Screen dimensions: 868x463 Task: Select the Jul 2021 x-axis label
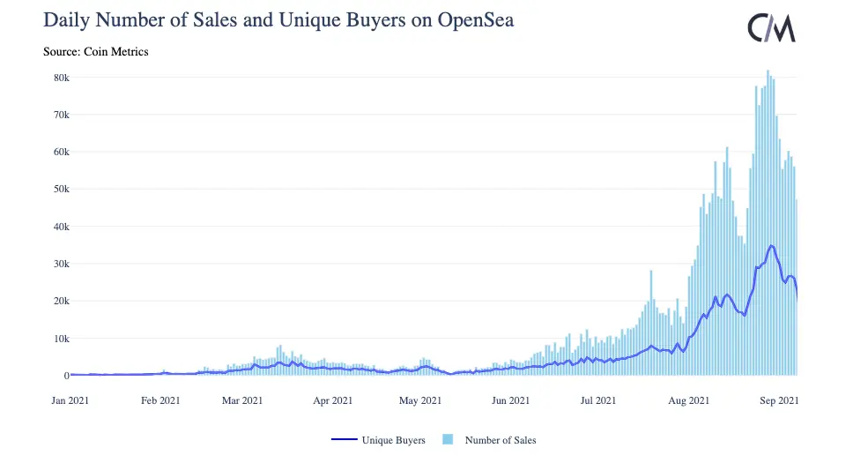[x=598, y=400]
